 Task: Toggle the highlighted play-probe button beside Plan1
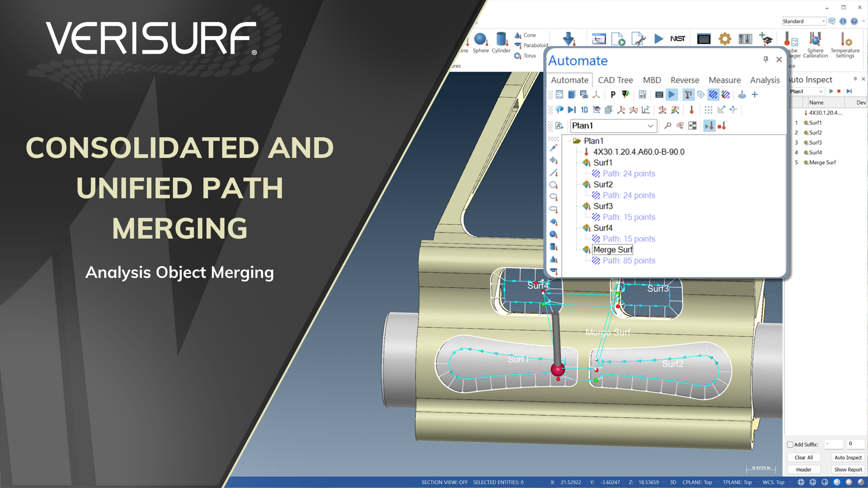point(709,126)
